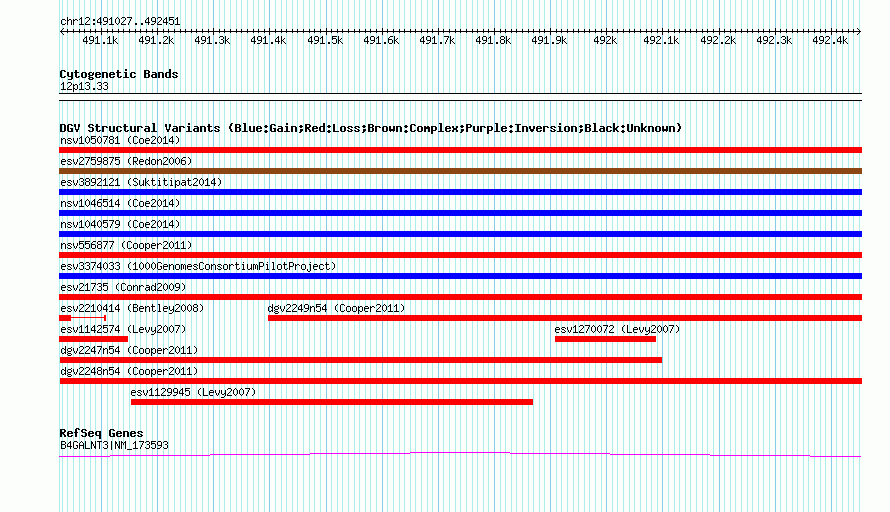Click the RefSeq Genes track heading
This screenshot has width=890, height=512.
tap(101, 433)
